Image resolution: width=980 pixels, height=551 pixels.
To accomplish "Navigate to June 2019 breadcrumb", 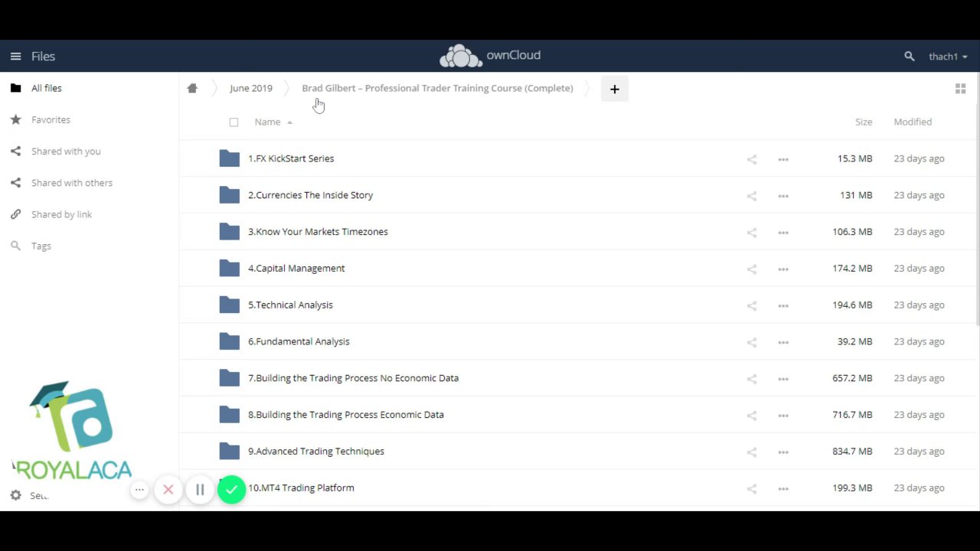I will pyautogui.click(x=251, y=88).
